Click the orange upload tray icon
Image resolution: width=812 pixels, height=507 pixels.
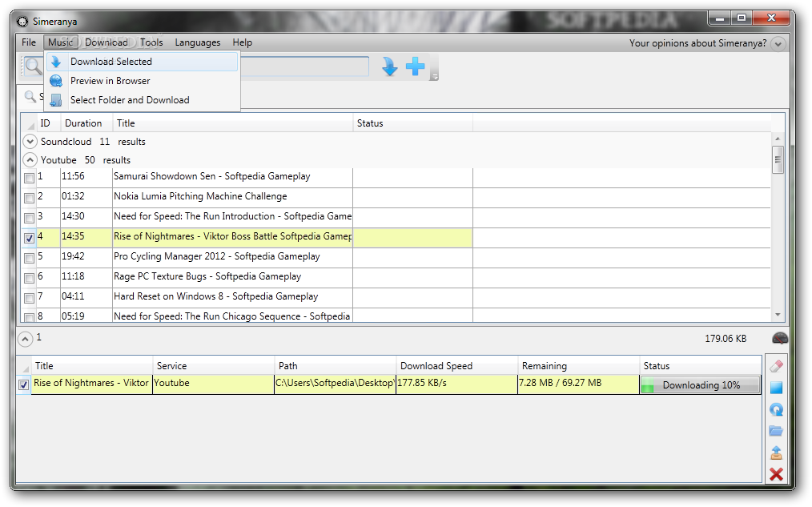[x=776, y=453]
